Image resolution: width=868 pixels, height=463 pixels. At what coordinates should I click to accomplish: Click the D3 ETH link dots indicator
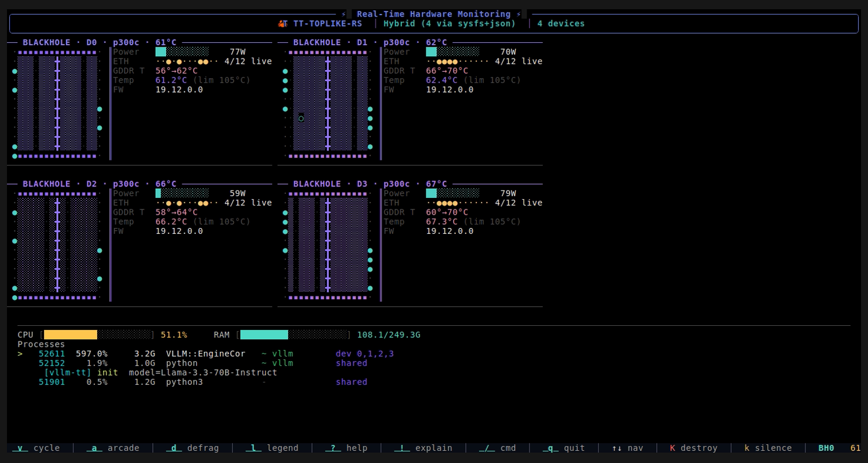pyautogui.click(x=458, y=203)
